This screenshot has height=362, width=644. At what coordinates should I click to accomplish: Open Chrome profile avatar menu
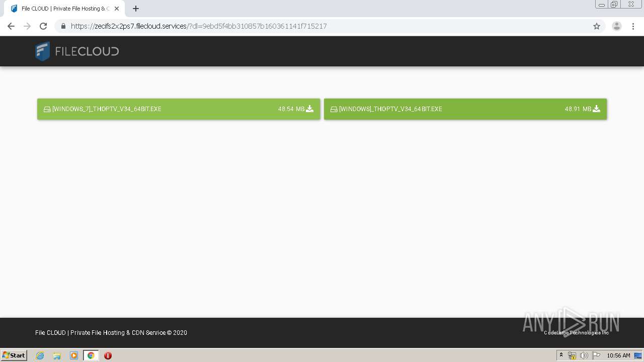617,26
